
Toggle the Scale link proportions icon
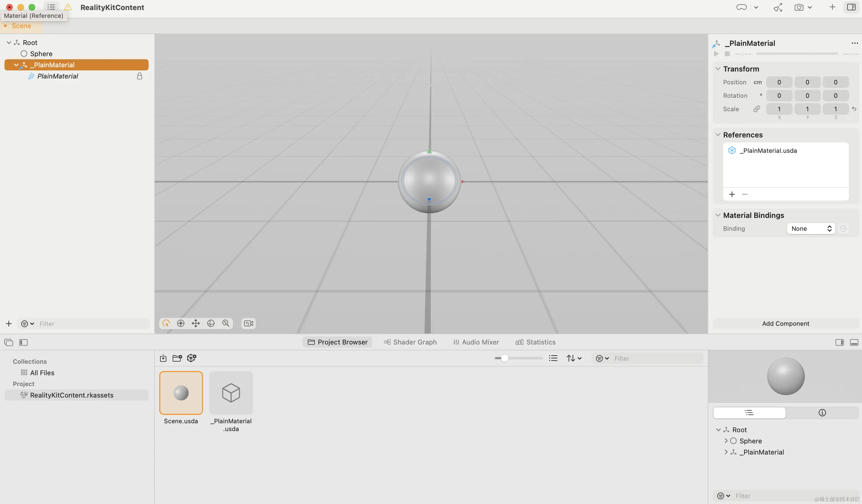click(x=756, y=109)
